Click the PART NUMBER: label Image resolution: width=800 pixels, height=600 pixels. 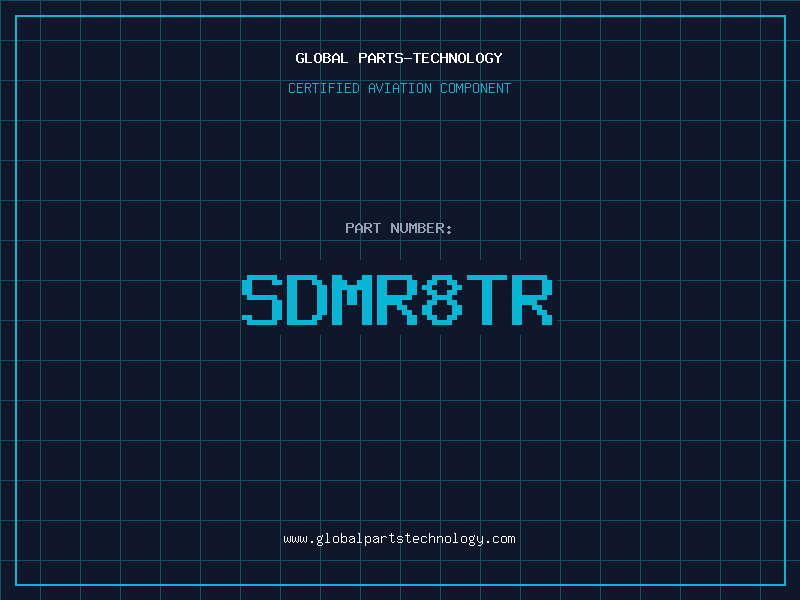point(398,228)
